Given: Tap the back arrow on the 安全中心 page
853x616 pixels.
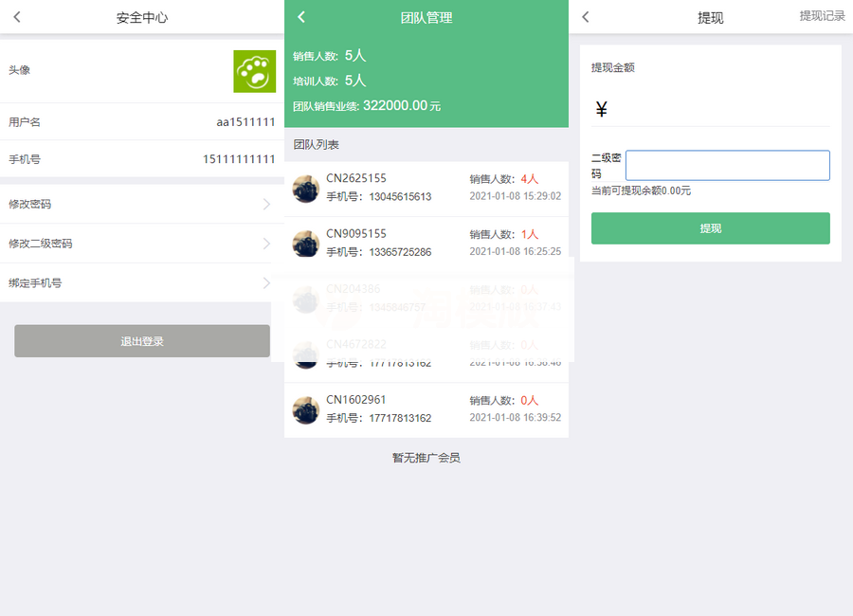Looking at the screenshot, I should pos(16,16).
